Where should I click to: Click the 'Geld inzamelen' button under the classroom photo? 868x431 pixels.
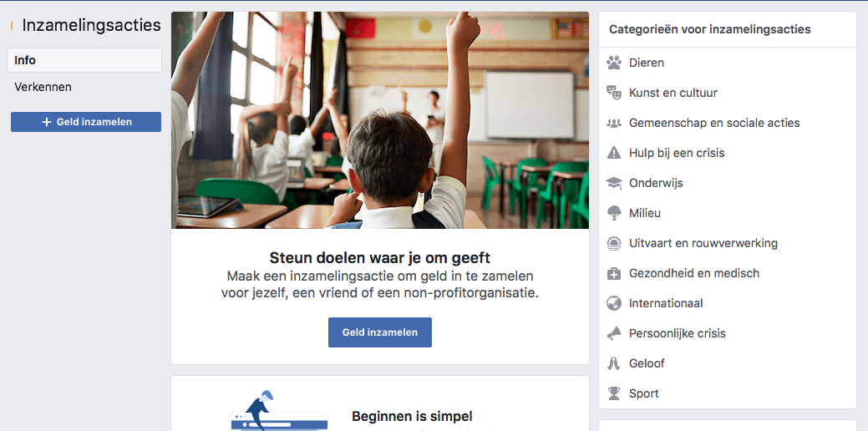[380, 332]
